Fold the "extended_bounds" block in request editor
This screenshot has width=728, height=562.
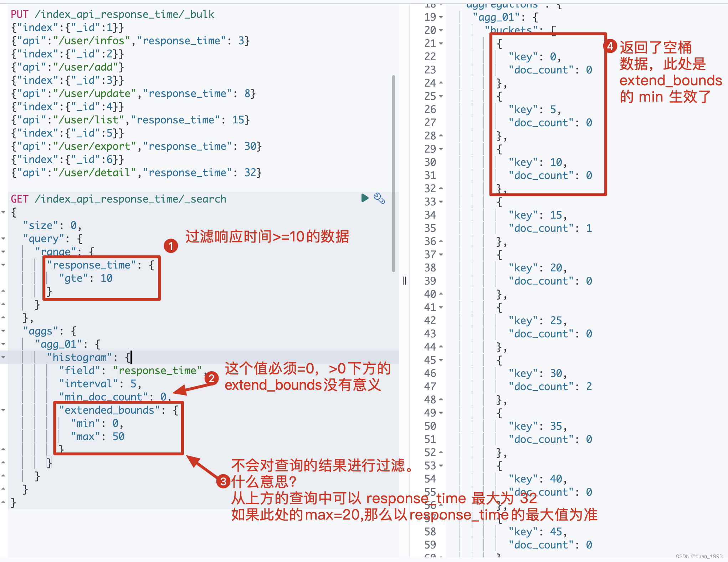tap(3, 410)
